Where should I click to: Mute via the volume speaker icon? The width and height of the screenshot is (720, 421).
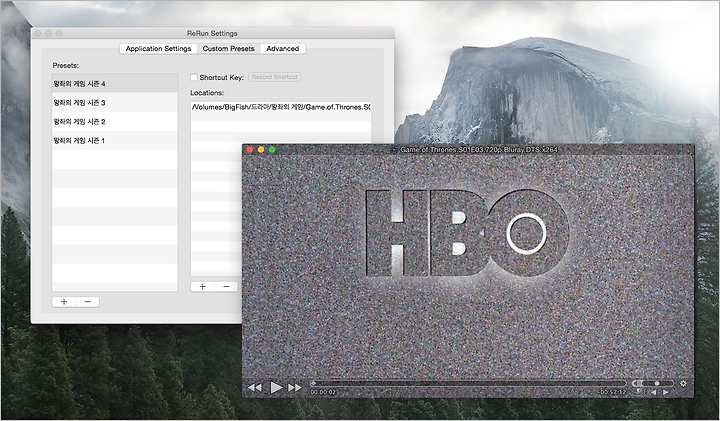point(636,383)
